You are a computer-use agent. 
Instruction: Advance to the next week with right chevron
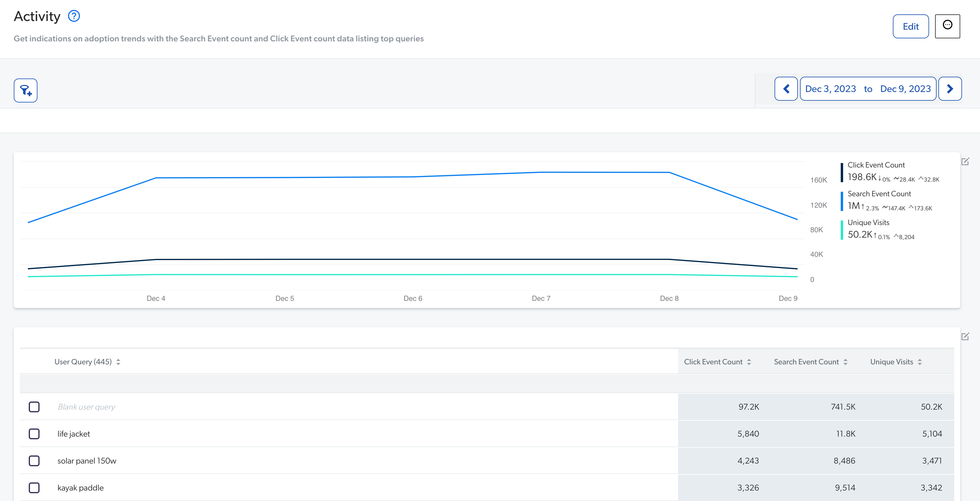[950, 88]
